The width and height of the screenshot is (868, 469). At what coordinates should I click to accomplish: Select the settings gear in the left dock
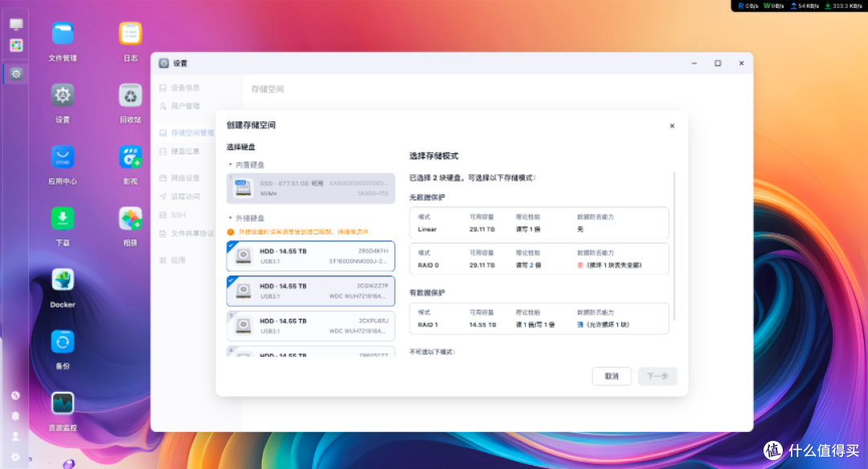[x=16, y=74]
